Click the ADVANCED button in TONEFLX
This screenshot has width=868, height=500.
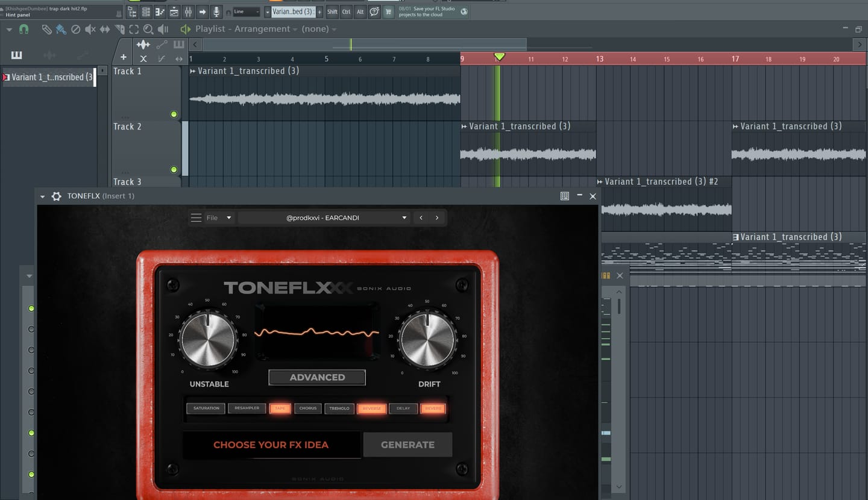click(x=317, y=378)
